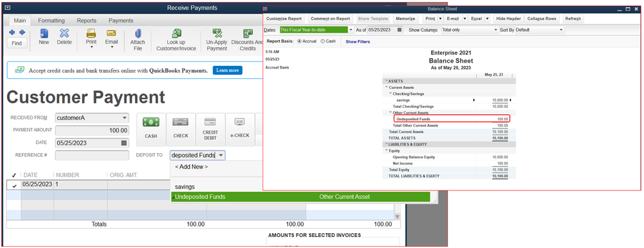Select CREDIT DEBIT payment method
The width and height of the screenshot is (644, 248).
pyautogui.click(x=210, y=129)
